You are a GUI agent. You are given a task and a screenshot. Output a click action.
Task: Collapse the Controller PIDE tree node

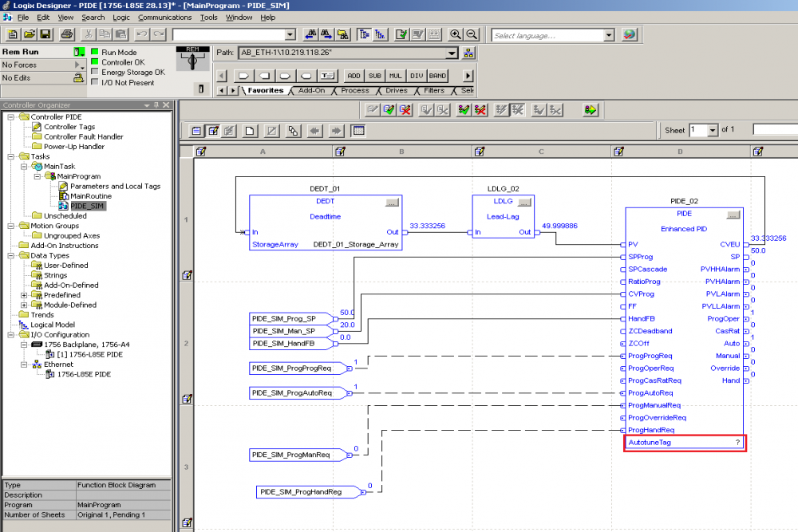pos(10,117)
